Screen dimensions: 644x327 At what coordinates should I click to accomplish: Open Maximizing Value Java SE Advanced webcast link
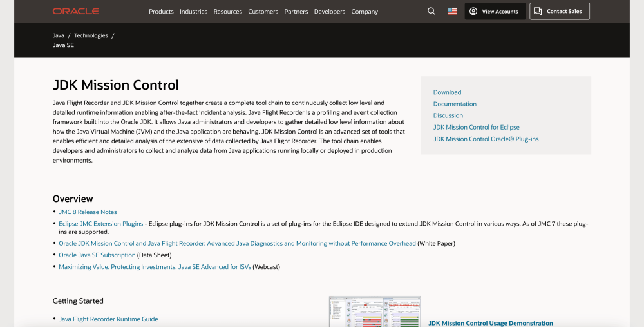click(x=155, y=267)
